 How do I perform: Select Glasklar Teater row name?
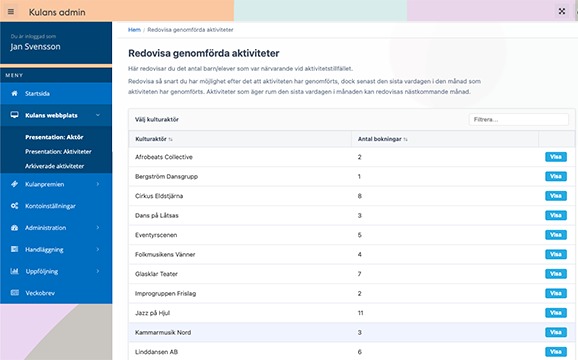156,274
